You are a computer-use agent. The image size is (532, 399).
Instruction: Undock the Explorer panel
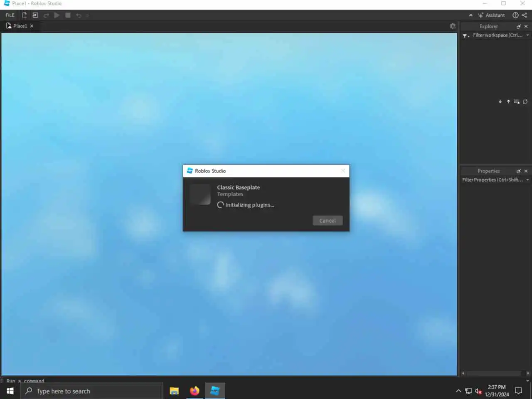pos(518,26)
